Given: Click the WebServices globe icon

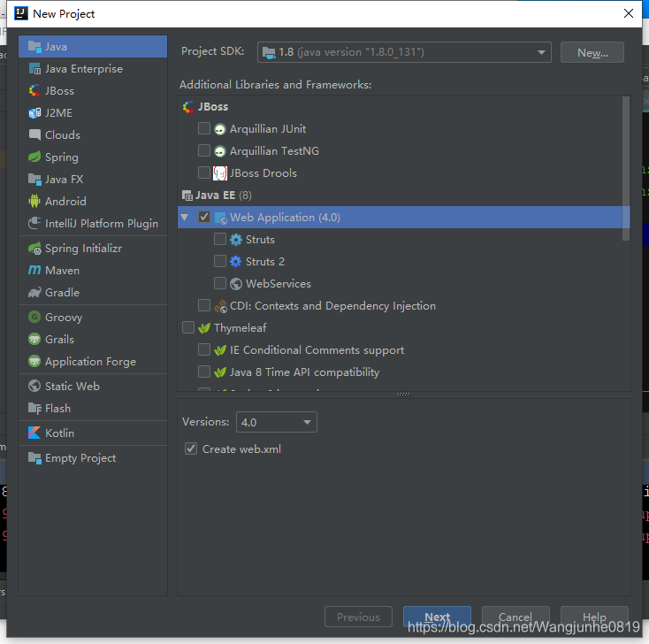Looking at the screenshot, I should pyautogui.click(x=236, y=284).
